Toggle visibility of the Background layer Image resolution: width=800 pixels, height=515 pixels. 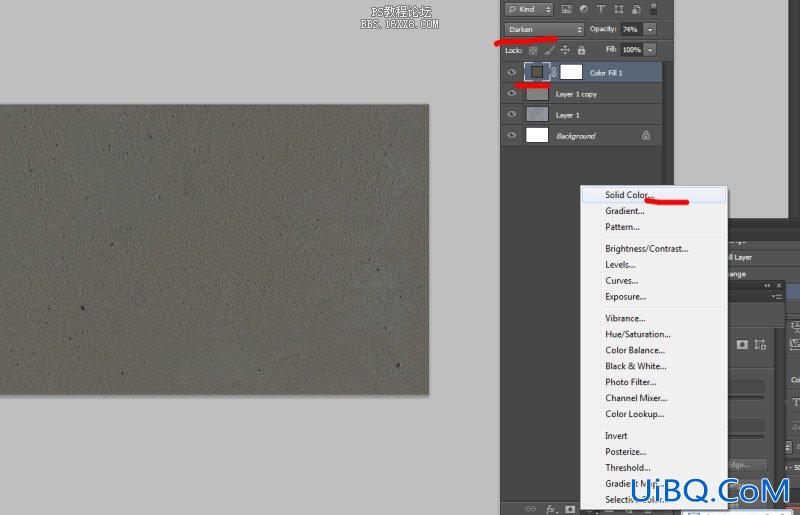(x=512, y=135)
